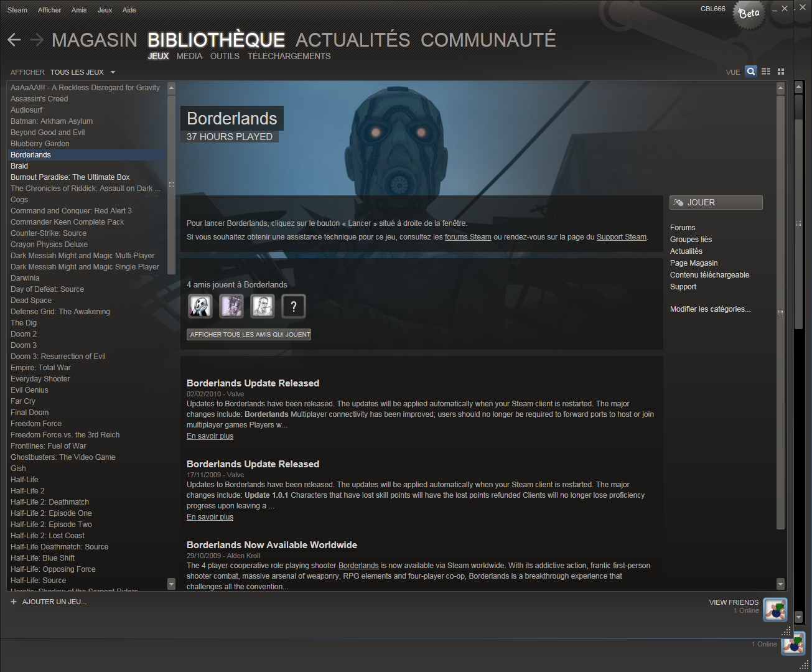Click View Friends text label

point(734,602)
